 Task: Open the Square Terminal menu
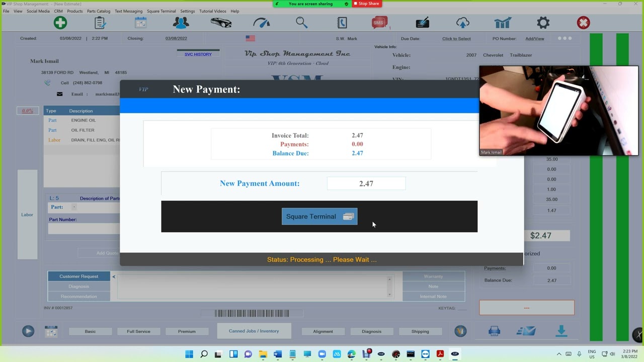(162, 11)
